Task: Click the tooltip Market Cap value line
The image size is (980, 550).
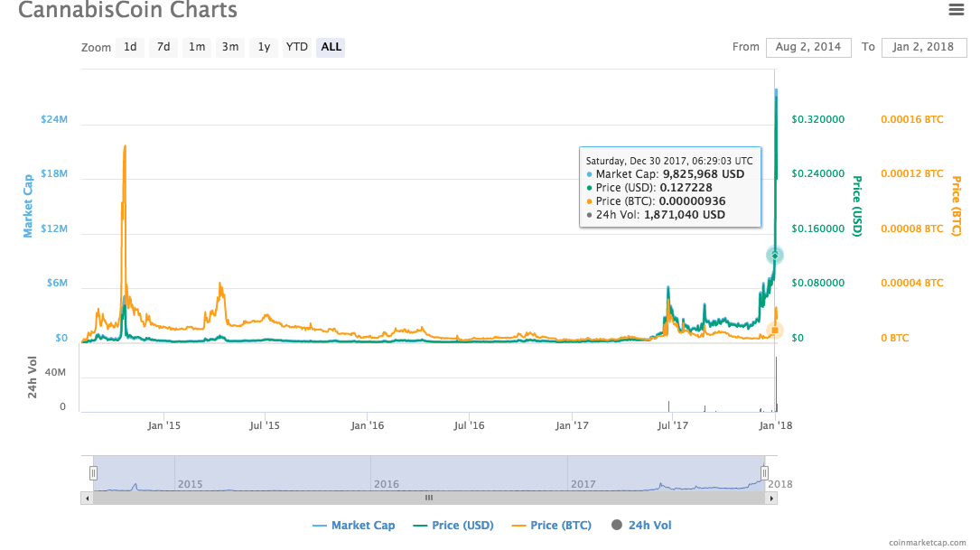Action: tap(666, 174)
